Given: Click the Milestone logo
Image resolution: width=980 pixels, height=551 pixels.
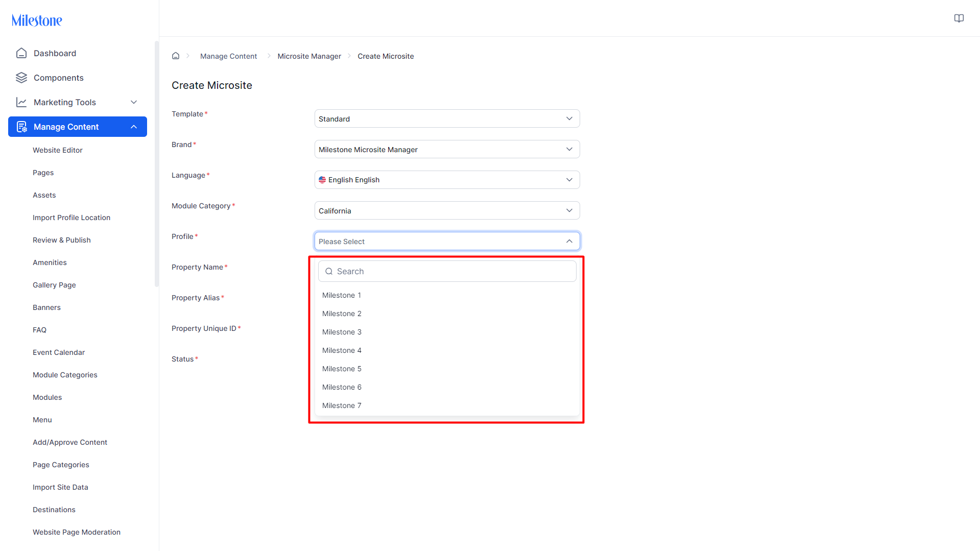Looking at the screenshot, I should coord(37,20).
